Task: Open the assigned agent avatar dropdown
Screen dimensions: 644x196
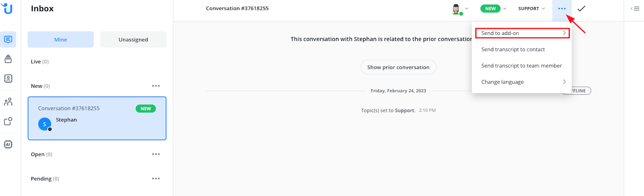Action: point(460,9)
